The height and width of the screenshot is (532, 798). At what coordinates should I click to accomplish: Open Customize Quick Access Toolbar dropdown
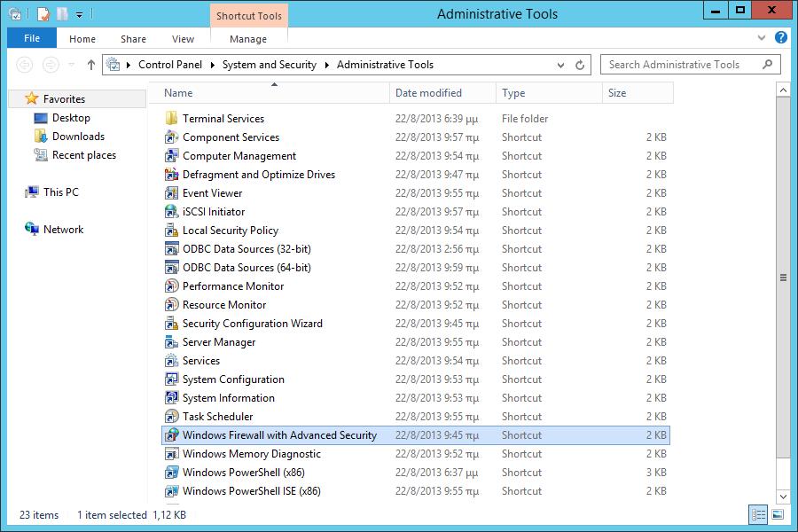click(x=80, y=15)
